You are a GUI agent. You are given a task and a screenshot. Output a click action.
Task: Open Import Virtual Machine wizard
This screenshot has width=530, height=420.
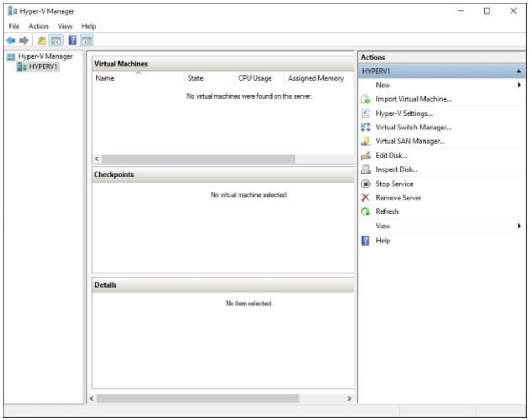414,99
